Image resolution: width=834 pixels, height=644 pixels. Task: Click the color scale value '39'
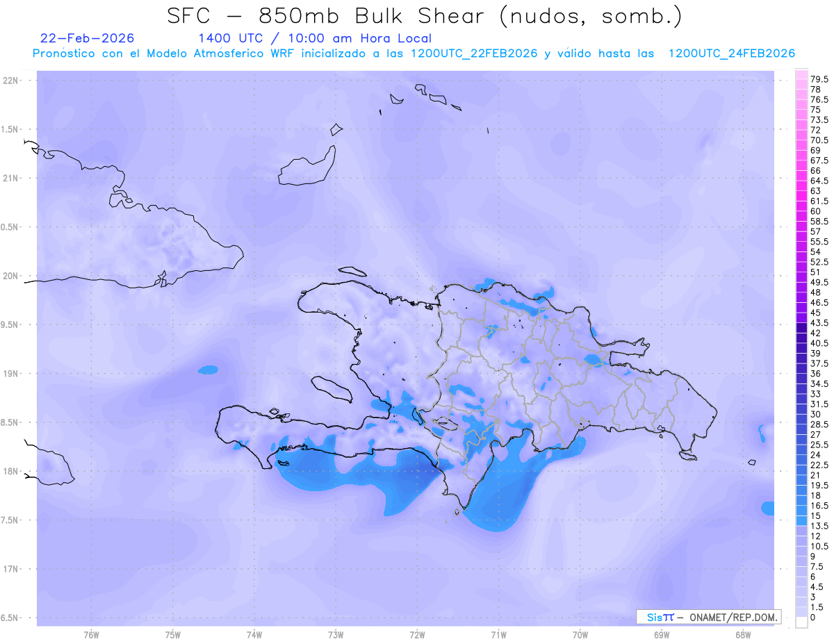[816, 354]
